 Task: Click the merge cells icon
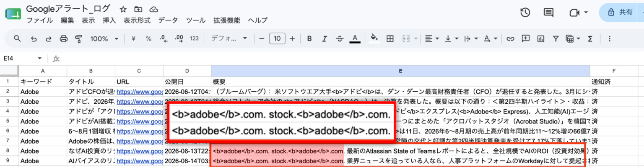coord(405,39)
